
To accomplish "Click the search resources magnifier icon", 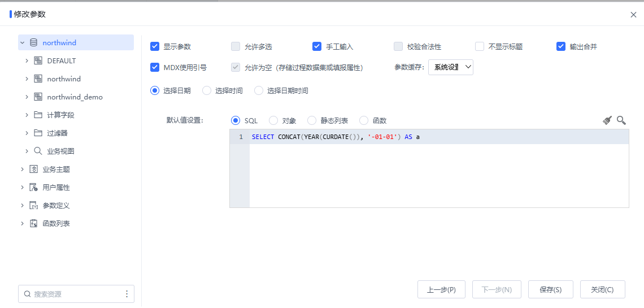I will tap(28, 294).
